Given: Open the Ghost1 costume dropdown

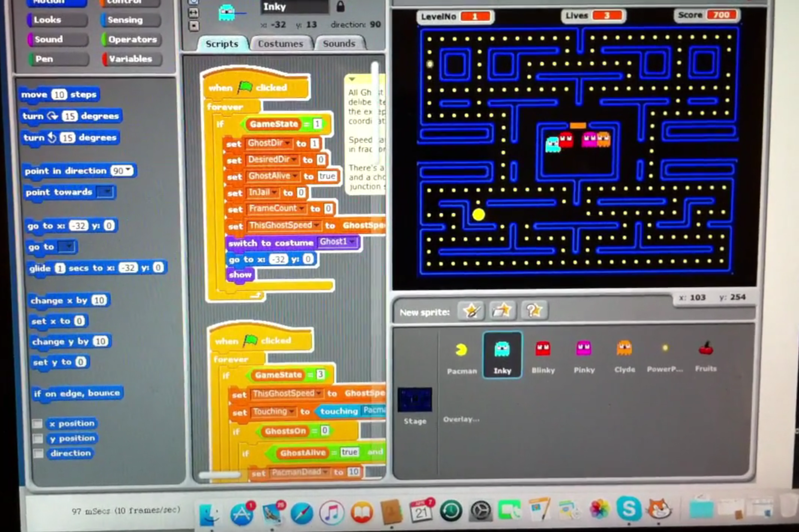Looking at the screenshot, I should (x=352, y=242).
